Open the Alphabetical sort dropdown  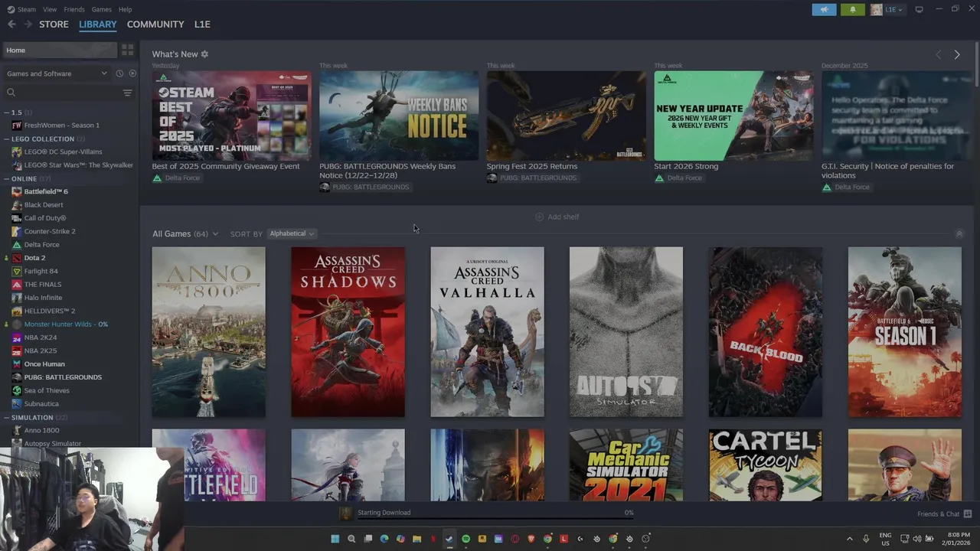292,233
